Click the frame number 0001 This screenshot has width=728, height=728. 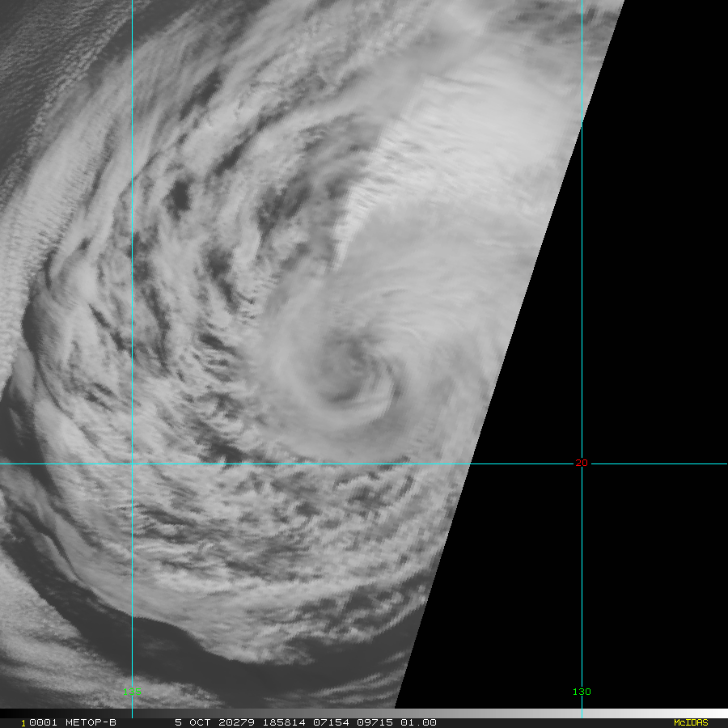click(43, 722)
